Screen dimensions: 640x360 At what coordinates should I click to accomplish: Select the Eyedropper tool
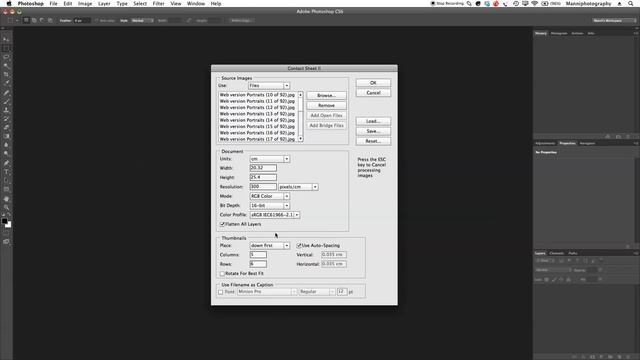pos(6,83)
